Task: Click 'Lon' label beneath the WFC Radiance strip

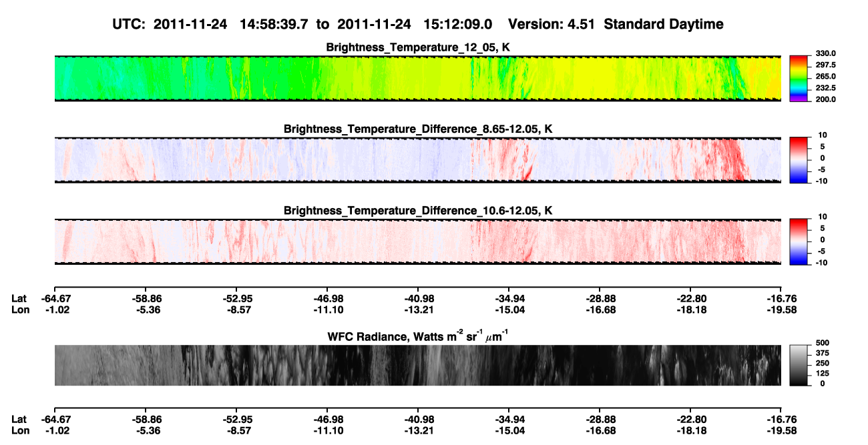Action: (21, 430)
